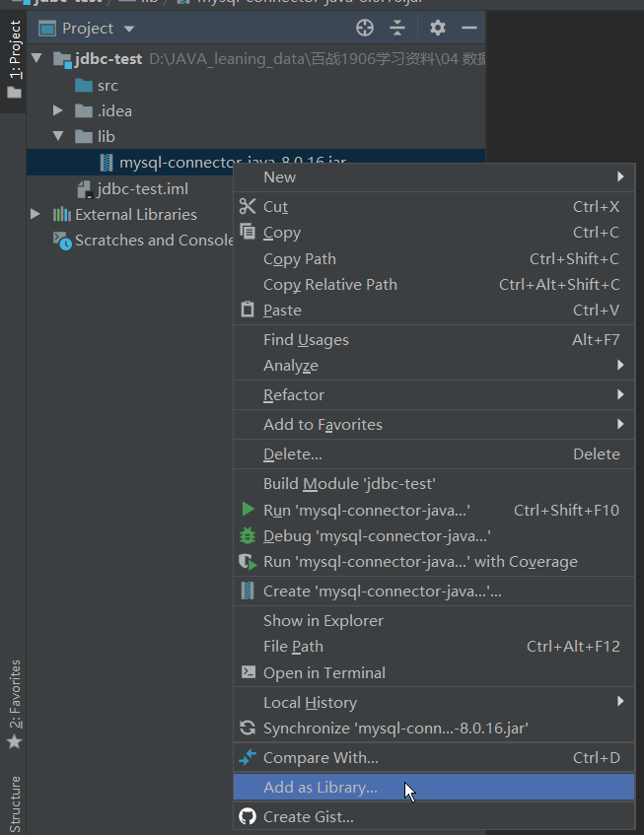Click the Terminal icon beside Open in Terminal
The height and width of the screenshot is (835, 644).
249,672
